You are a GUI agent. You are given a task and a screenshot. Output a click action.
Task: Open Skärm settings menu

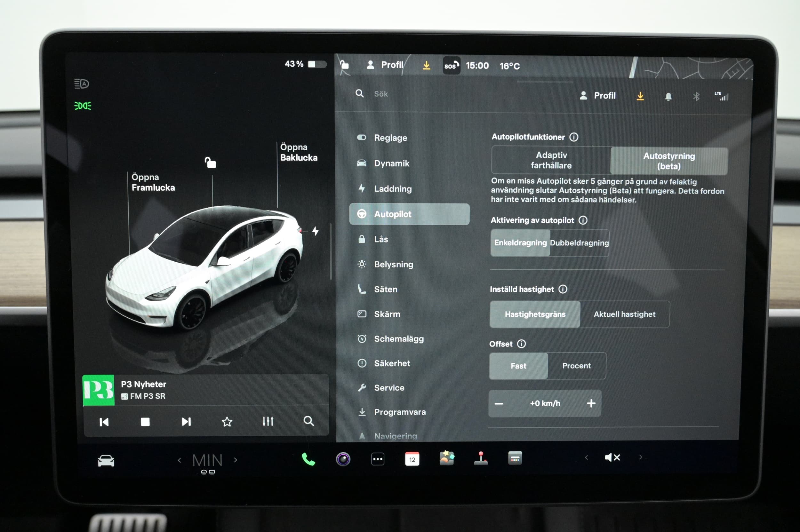click(x=409, y=314)
